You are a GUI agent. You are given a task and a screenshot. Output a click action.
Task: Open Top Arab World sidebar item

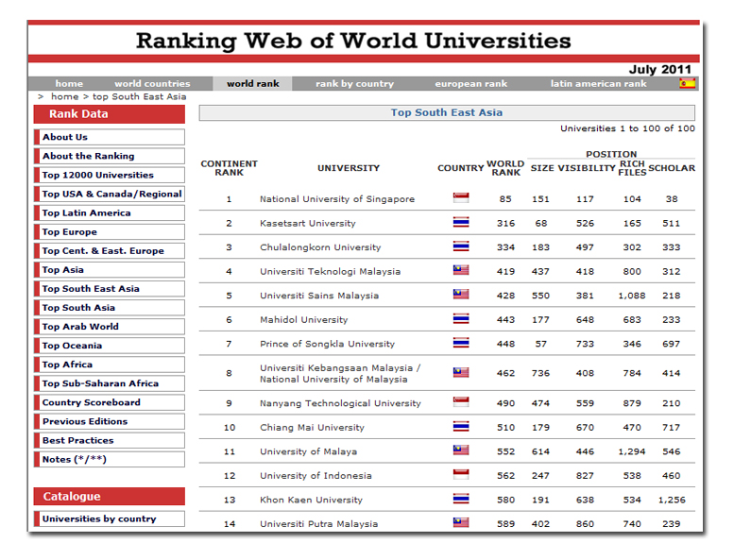tap(110, 327)
